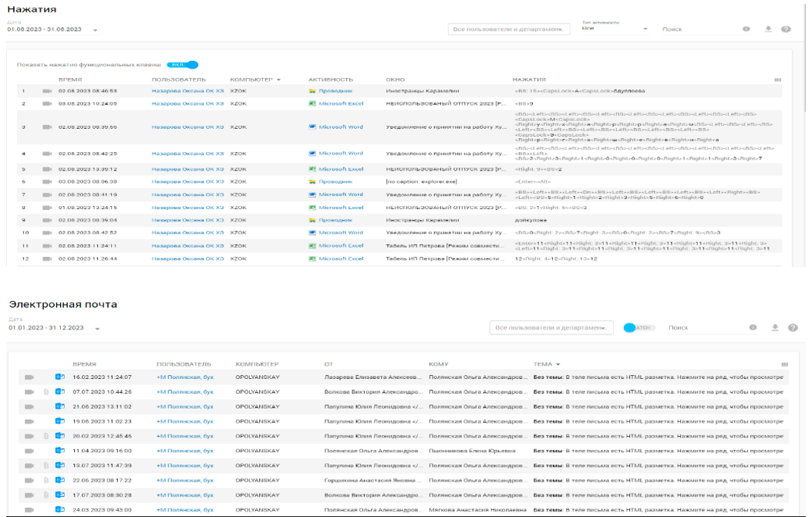This screenshot has height=517, width=812.
Task: Click Outlook mail icon in row 17.07.2023 08:30:28
Action: [x=60, y=495]
